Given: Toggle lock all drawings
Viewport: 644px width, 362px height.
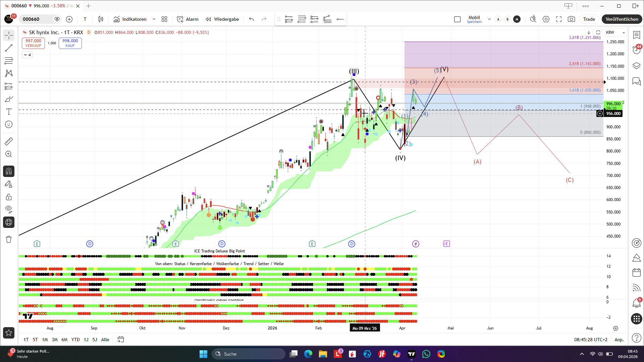Looking at the screenshot, I should (x=9, y=197).
